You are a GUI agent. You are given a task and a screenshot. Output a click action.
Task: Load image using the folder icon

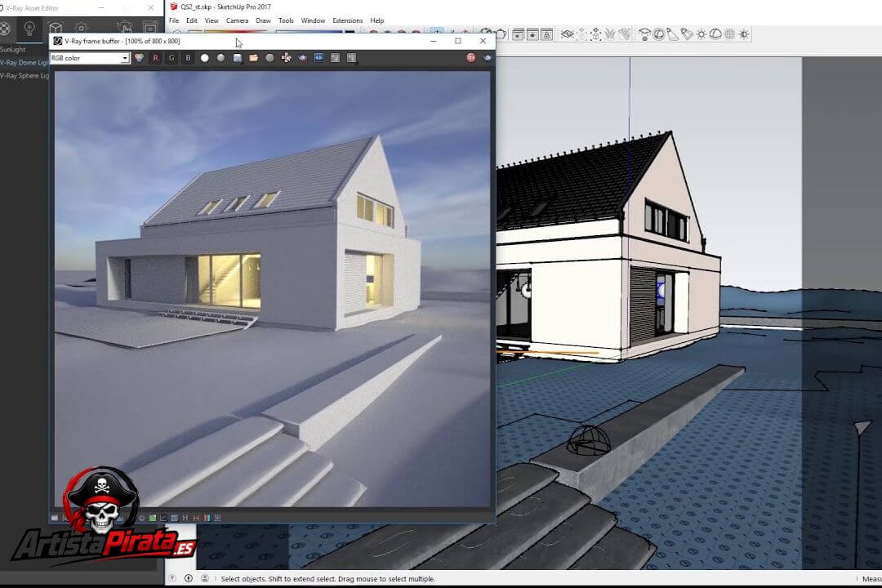pyautogui.click(x=254, y=58)
